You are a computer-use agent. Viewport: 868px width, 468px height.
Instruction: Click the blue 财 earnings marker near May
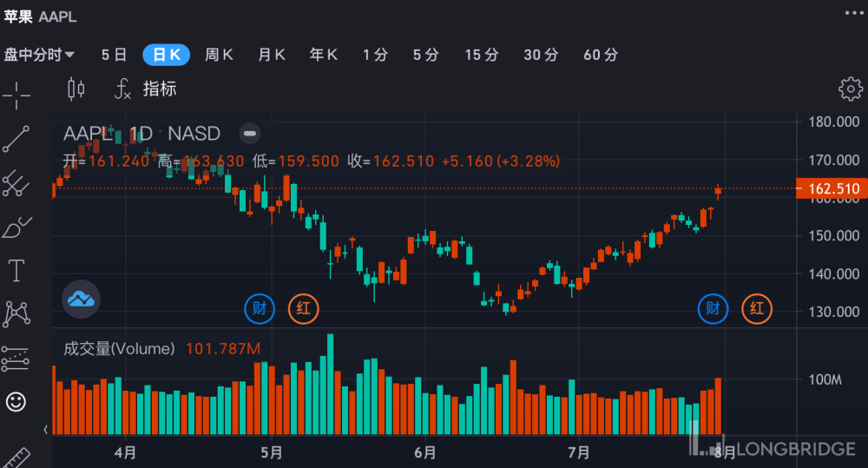259,308
